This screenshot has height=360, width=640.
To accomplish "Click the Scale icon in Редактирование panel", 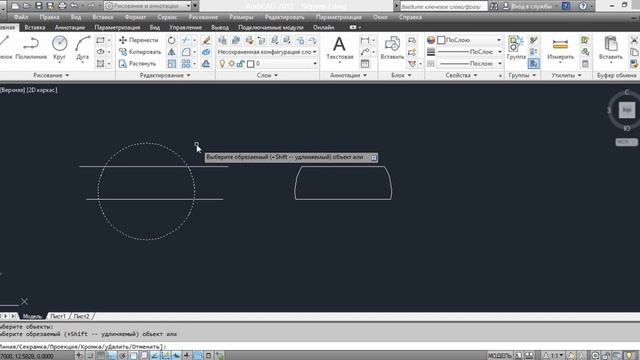I will coord(171,64).
